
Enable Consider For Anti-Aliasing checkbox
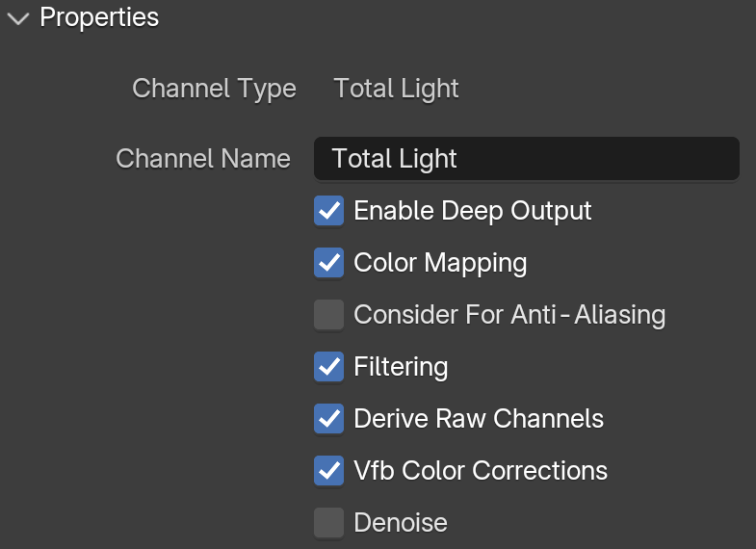[x=328, y=315]
